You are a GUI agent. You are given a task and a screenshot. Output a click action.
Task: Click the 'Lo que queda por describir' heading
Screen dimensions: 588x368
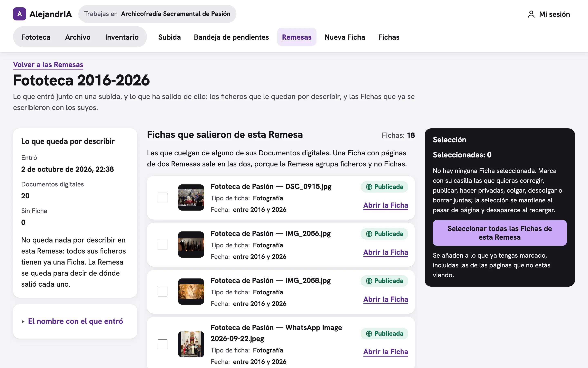[68, 141]
